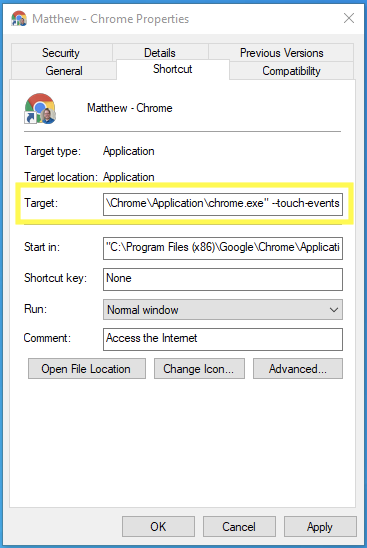This screenshot has height=548, width=367.
Task: Click the Start in label
Action: click(x=42, y=247)
